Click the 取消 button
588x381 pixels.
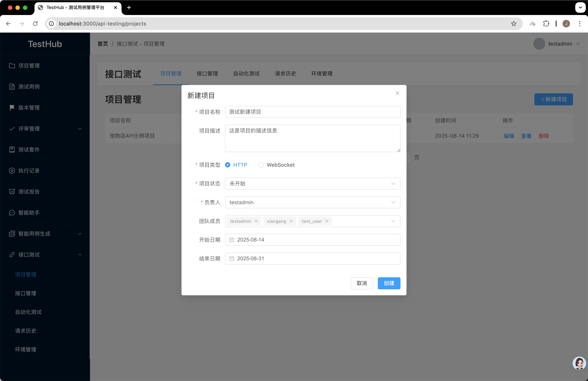[x=361, y=283]
